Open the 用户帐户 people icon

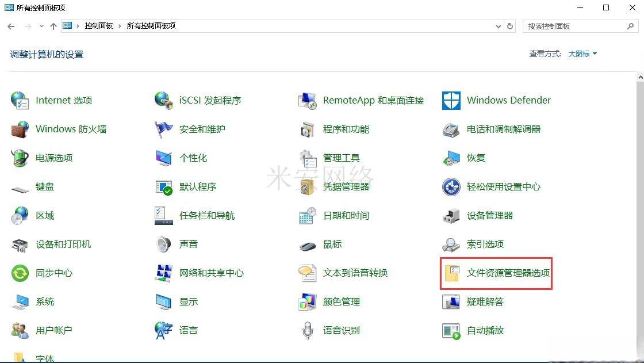[20, 331]
